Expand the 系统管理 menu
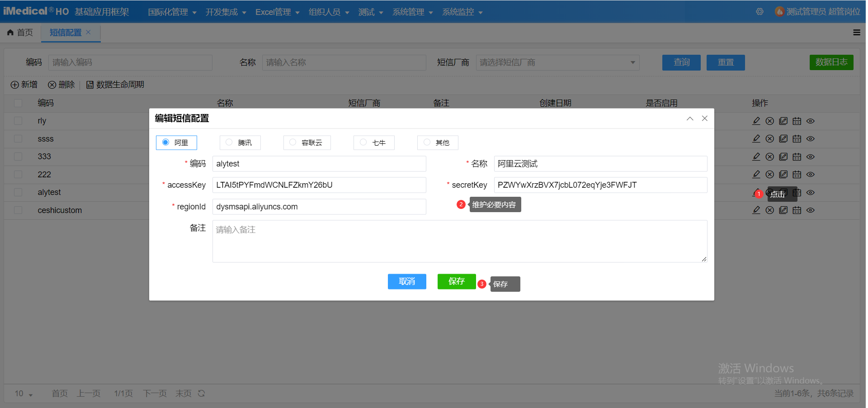The image size is (868, 408). click(x=412, y=12)
